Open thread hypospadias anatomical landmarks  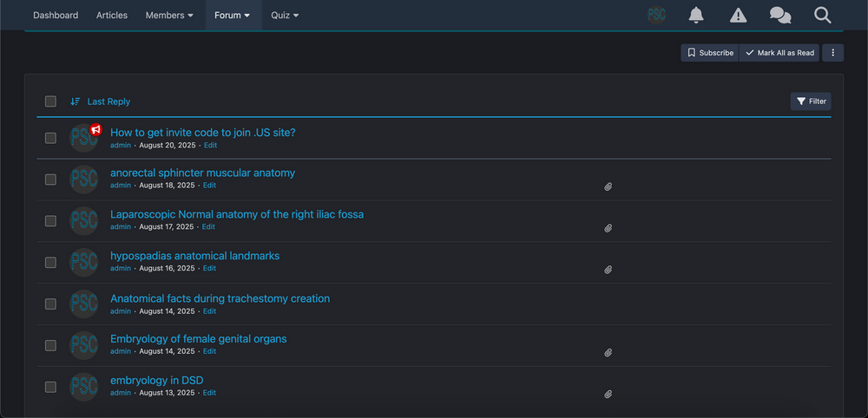(x=194, y=256)
